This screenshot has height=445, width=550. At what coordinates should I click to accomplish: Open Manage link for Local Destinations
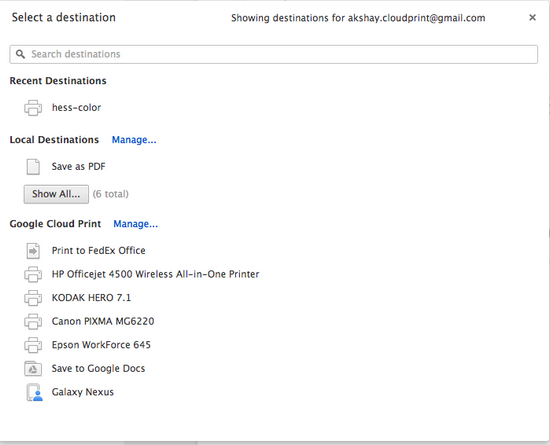[x=134, y=140]
